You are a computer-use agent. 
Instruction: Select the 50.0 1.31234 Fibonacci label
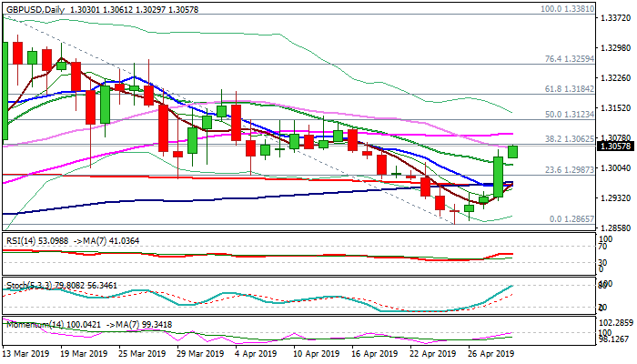[569, 115]
